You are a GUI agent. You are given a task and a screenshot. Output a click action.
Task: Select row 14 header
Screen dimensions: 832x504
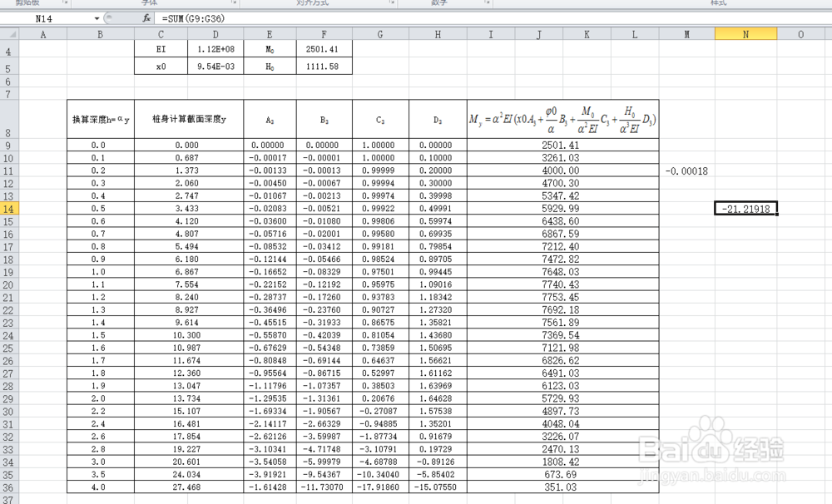point(9,209)
